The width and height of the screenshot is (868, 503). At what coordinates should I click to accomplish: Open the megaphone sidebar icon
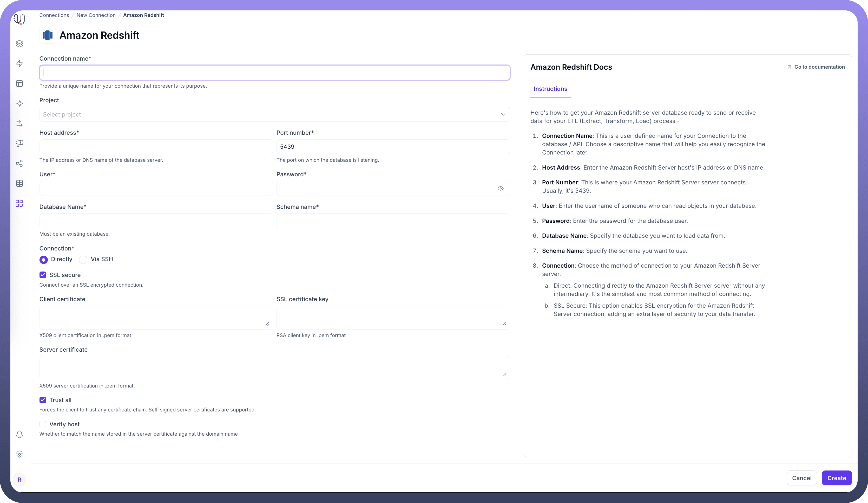pos(19,143)
